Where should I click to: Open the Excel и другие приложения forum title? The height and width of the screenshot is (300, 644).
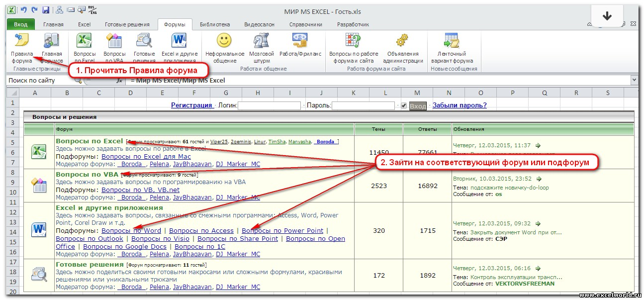click(x=109, y=207)
